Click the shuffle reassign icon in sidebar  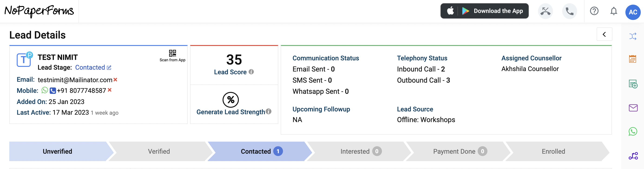coord(633,36)
